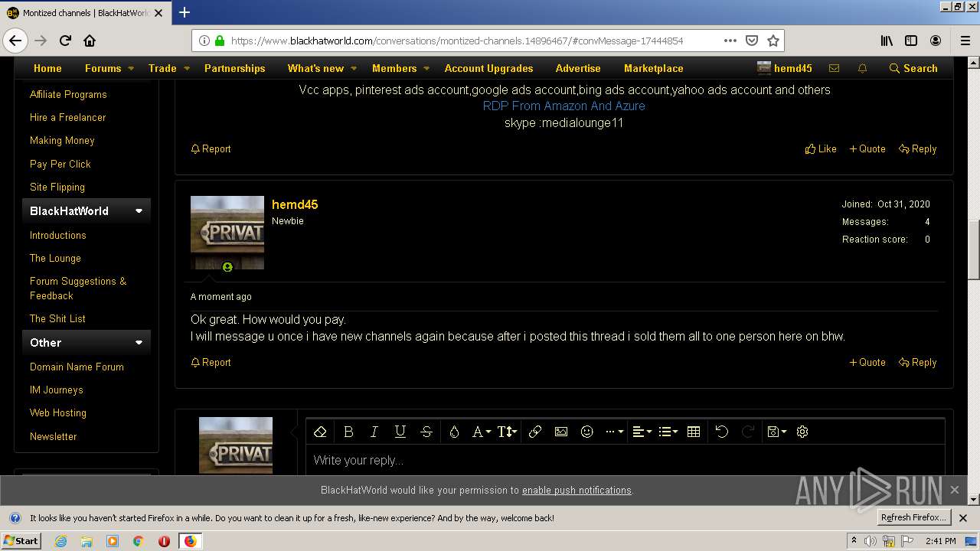Click the eraser remove-formatting icon in editor
Image resolution: width=980 pixels, height=551 pixels.
(x=321, y=432)
